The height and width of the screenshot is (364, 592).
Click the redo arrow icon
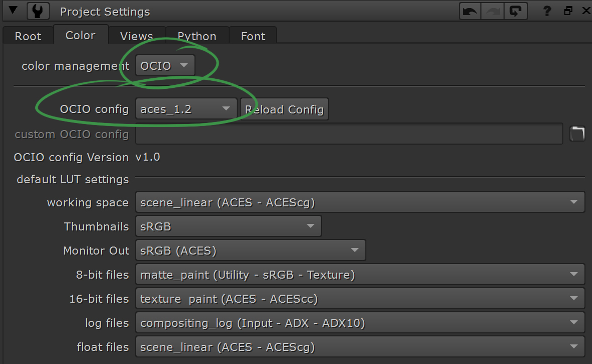coord(493,12)
